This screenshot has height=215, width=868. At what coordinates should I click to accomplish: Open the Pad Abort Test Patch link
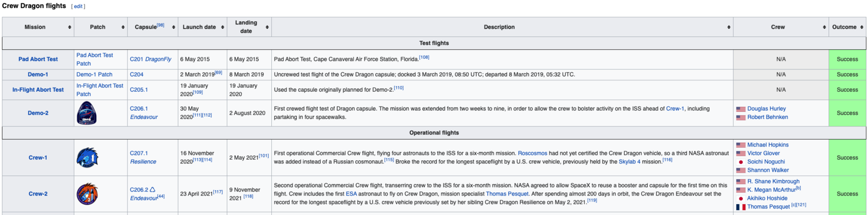(x=94, y=59)
